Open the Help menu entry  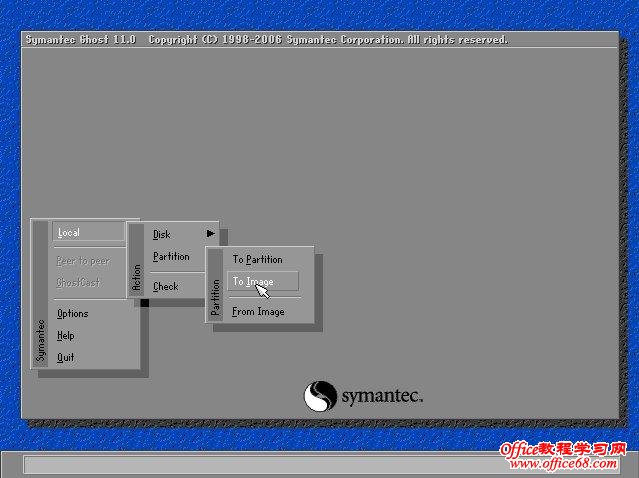coord(66,336)
